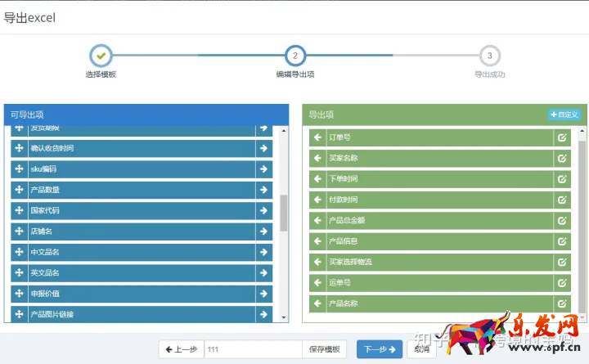Click 保存模板 button
Screen dimensions: 589x364
(325, 349)
